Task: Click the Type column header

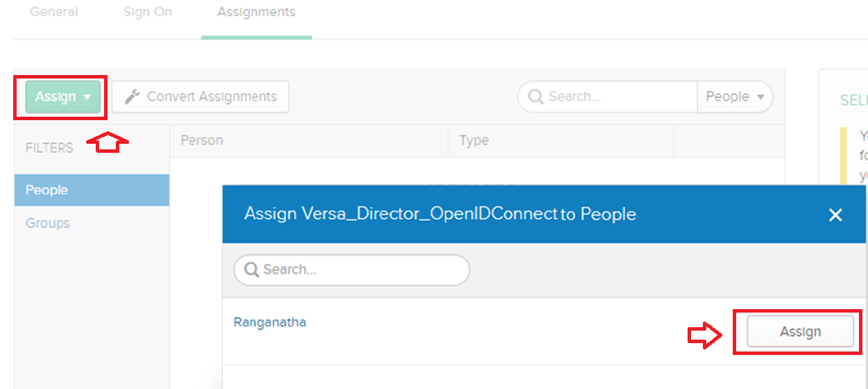Action: [x=474, y=141]
